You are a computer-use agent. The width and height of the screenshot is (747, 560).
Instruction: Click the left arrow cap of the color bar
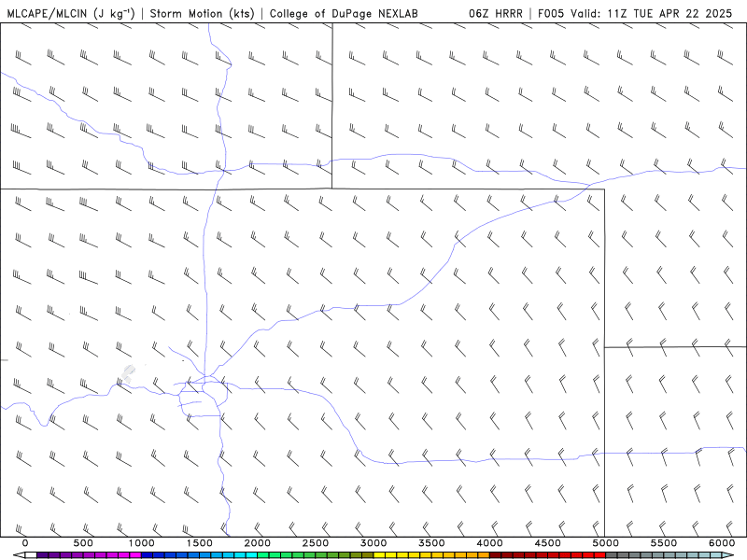pos(19,555)
